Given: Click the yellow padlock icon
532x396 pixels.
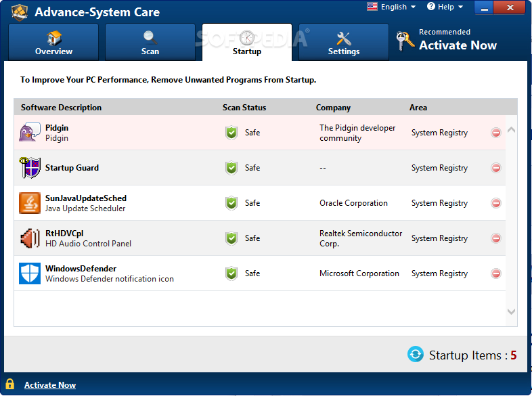Looking at the screenshot, I should 10,384.
